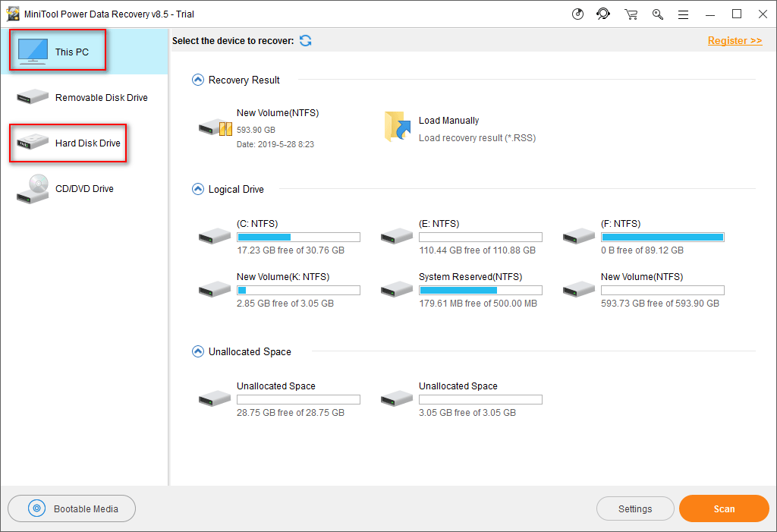Click "17.23 GB free of 30.76 GB" text

click(x=291, y=250)
